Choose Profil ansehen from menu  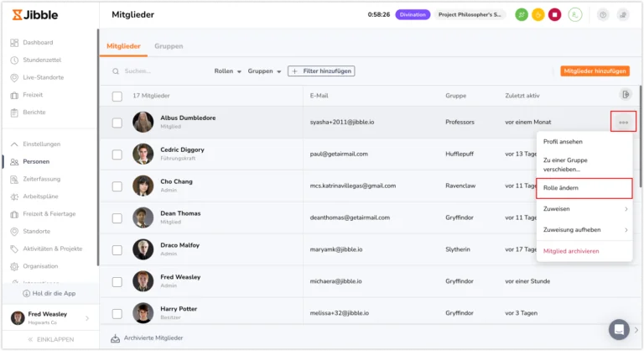click(x=584, y=142)
